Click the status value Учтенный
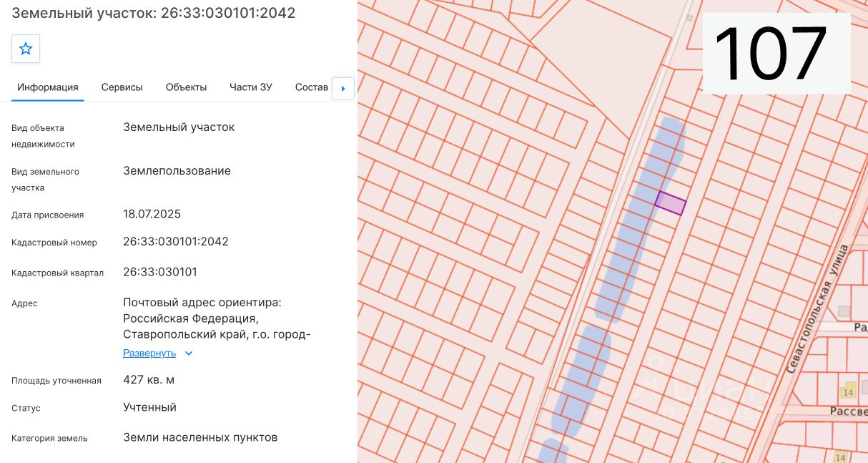The width and height of the screenshot is (868, 463). pos(149,407)
